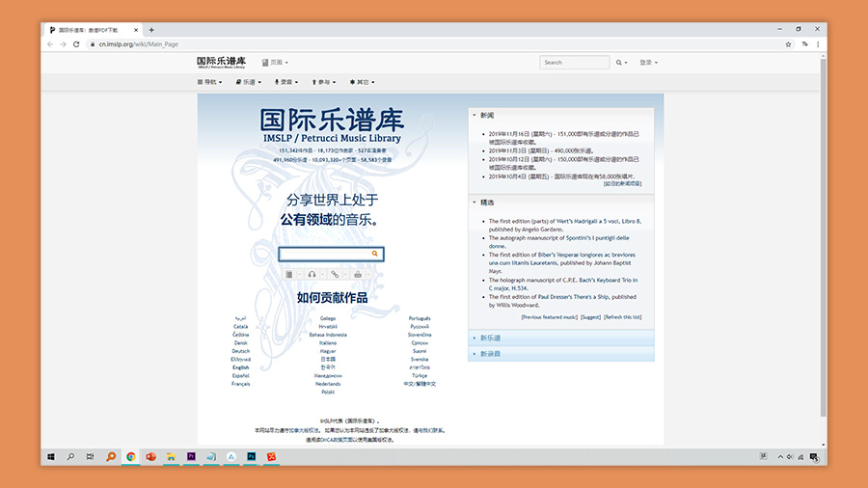Click the orange magnifier search icon
Viewport: 868px width, 488px height.
click(x=375, y=254)
